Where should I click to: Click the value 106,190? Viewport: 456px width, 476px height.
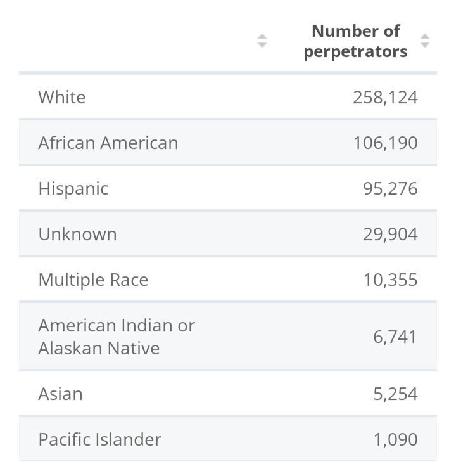click(x=385, y=143)
